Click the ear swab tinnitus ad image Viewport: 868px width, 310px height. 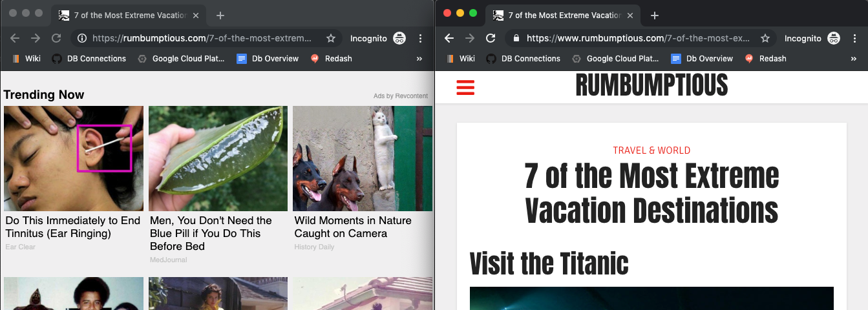[74, 159]
